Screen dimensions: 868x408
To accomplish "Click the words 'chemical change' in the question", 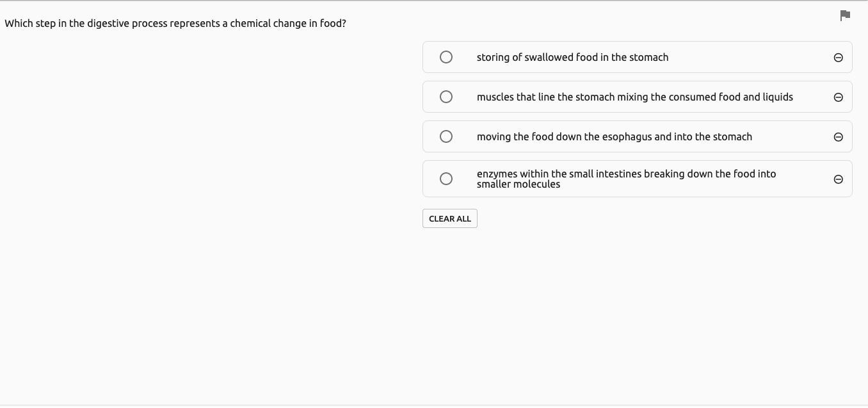I will [x=268, y=23].
